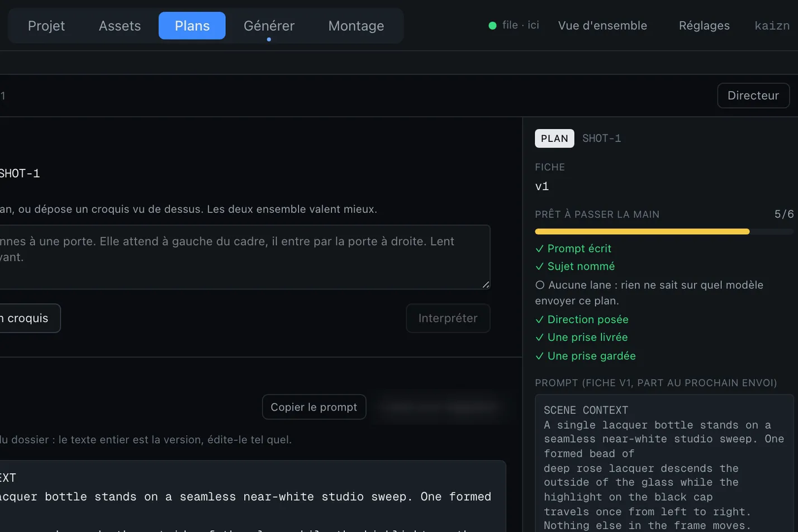Click the blue dot under Générer
Image resolution: width=798 pixels, height=532 pixels.
[269, 39]
